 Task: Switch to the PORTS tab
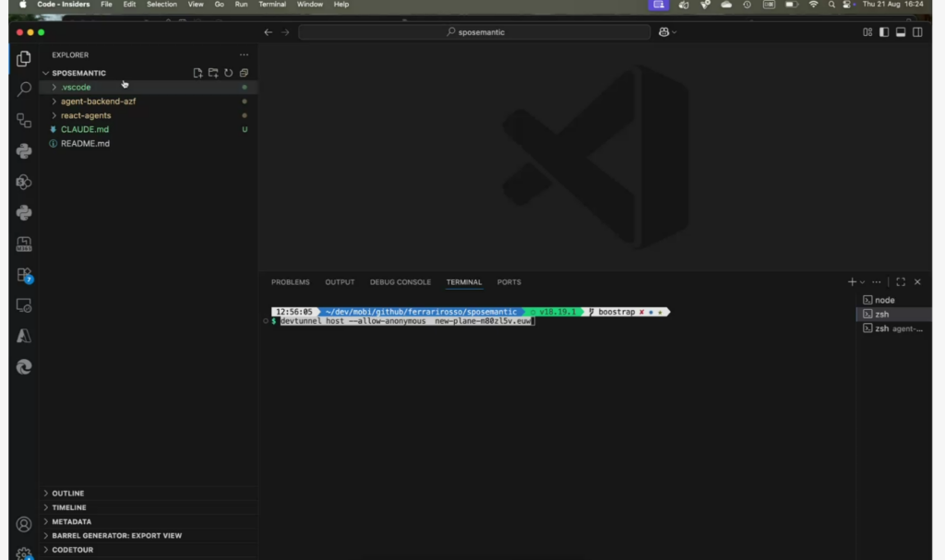508,282
